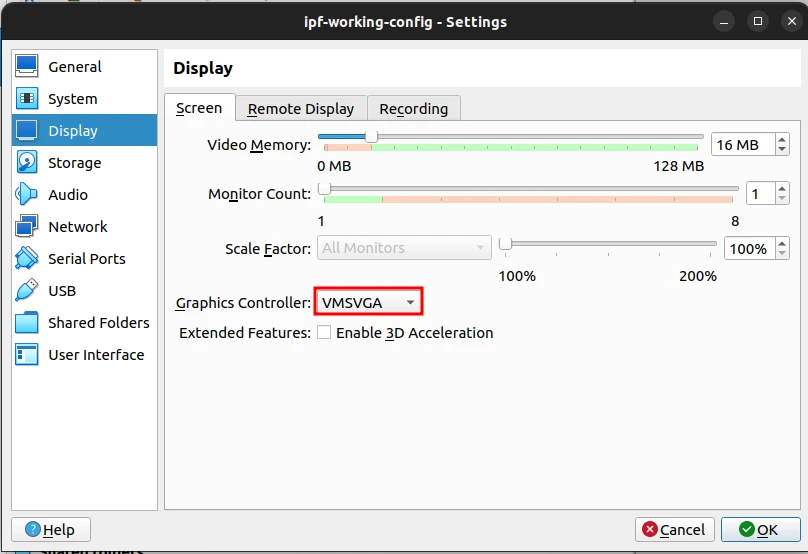Screen dimensions: 808x554
Task: Open the General settings category icon
Action: [27, 67]
